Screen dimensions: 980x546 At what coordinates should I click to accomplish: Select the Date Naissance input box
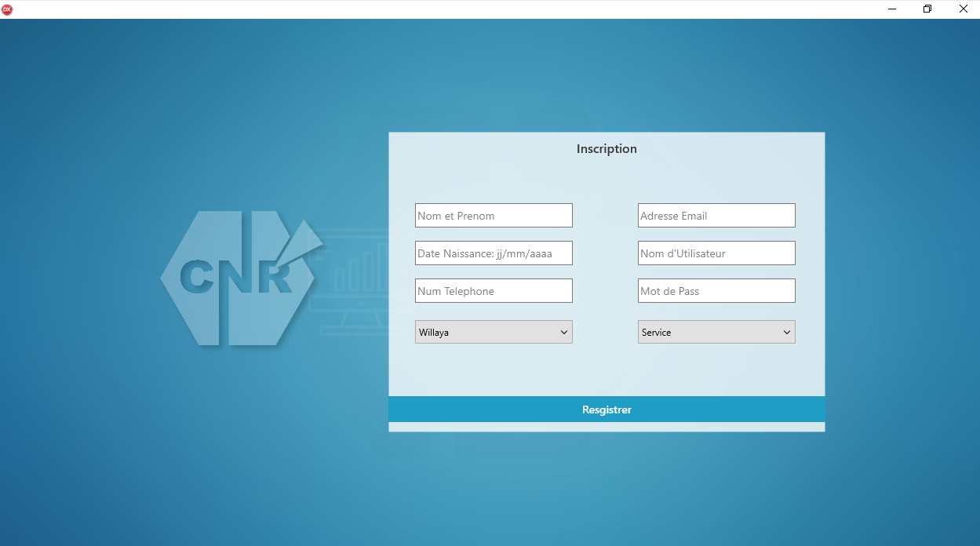(x=494, y=253)
